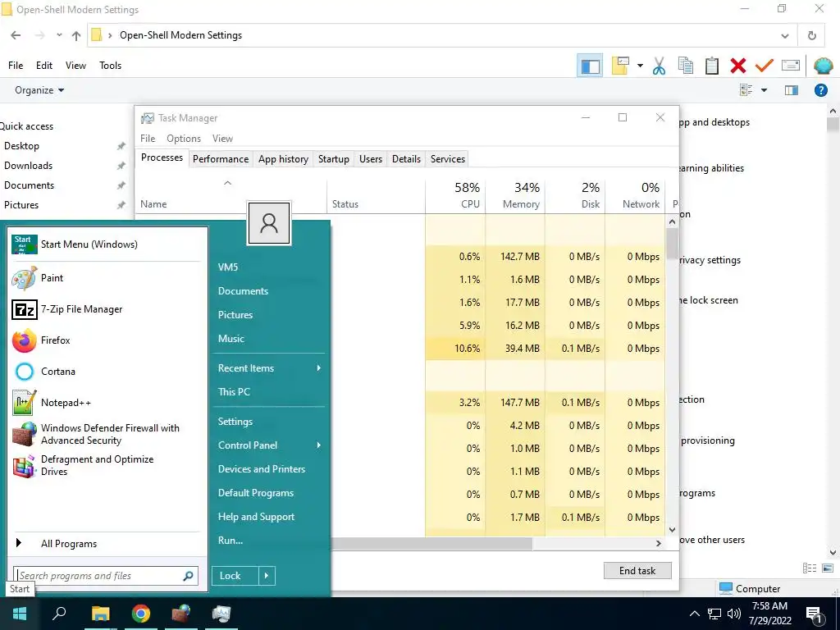This screenshot has width=840, height=630.
Task: Click the user account picture icon
Action: (x=269, y=223)
